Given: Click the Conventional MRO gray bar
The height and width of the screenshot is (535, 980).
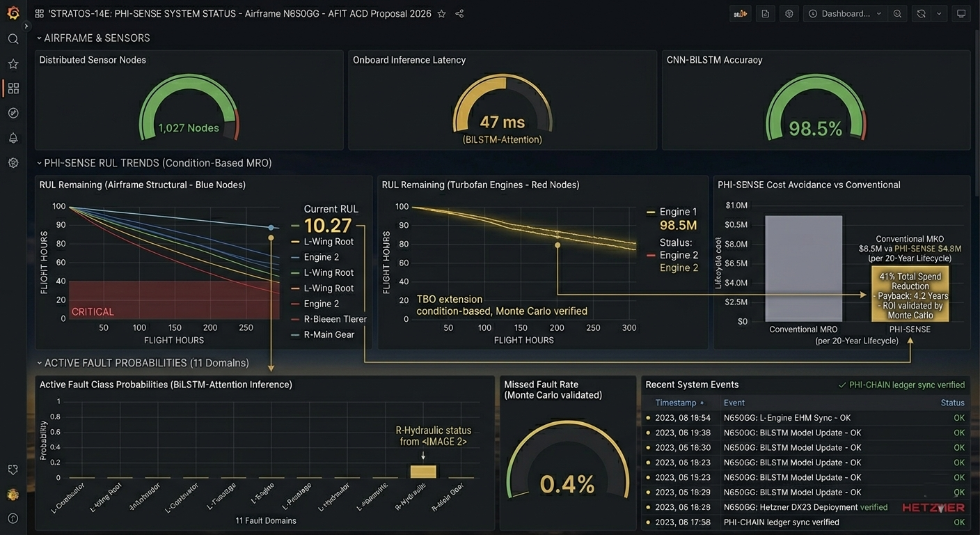Looking at the screenshot, I should point(803,268).
